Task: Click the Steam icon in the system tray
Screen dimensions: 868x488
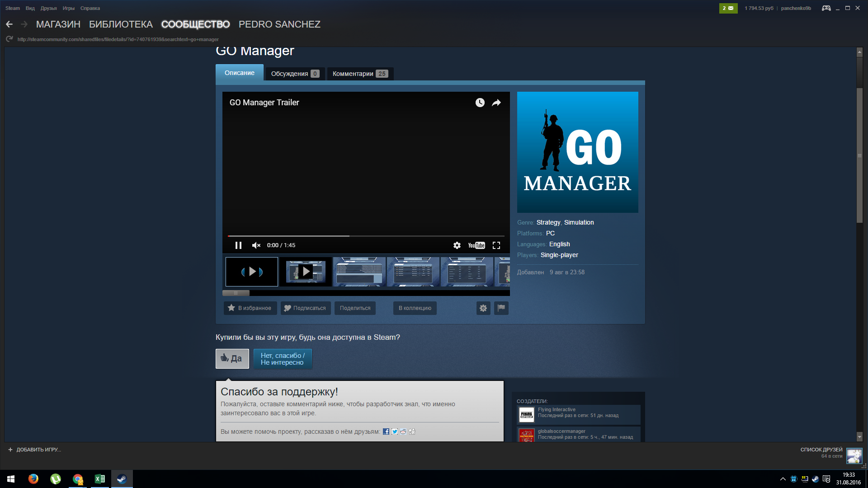Action: (815, 479)
